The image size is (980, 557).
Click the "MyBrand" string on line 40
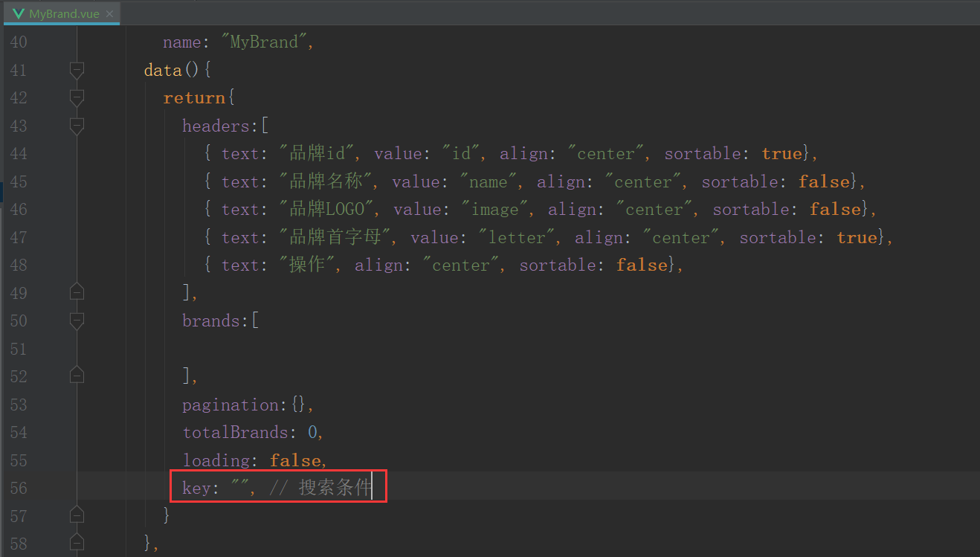(263, 42)
